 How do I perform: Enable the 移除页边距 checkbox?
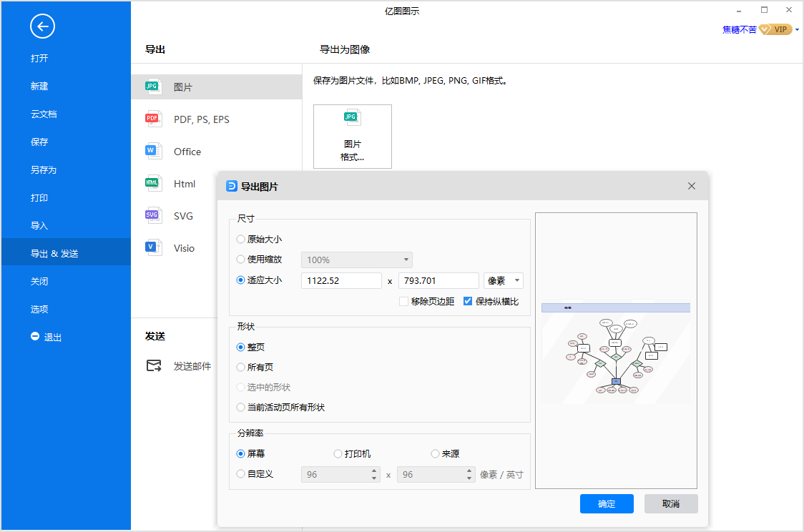(x=403, y=302)
